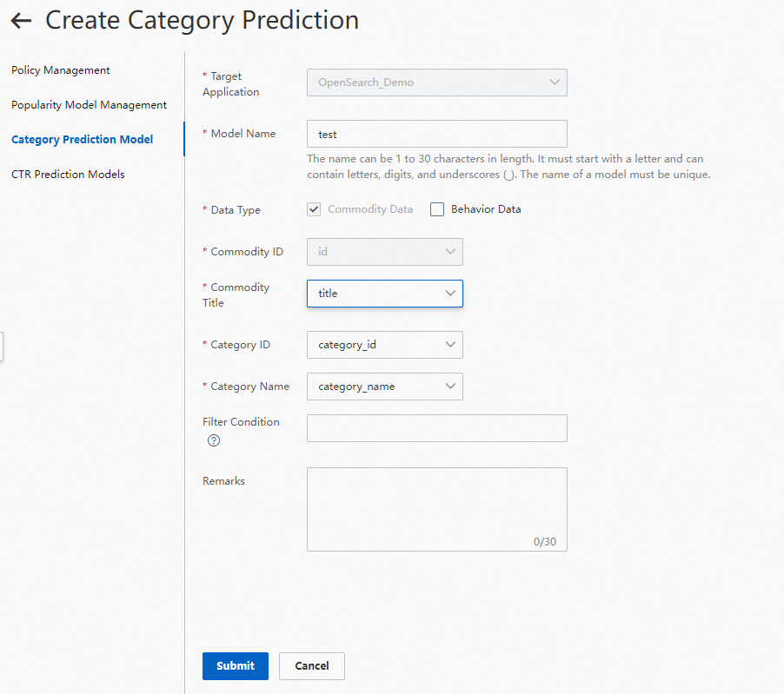
Task: Click the Create Category Prediction heading
Action: (x=202, y=21)
